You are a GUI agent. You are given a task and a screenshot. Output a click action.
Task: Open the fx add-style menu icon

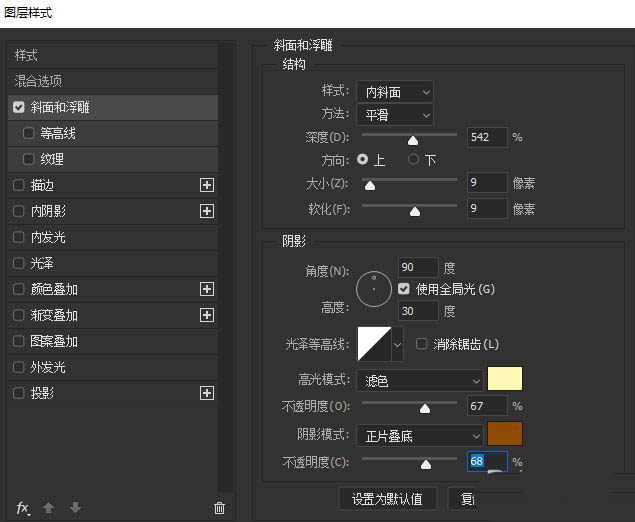point(23,508)
